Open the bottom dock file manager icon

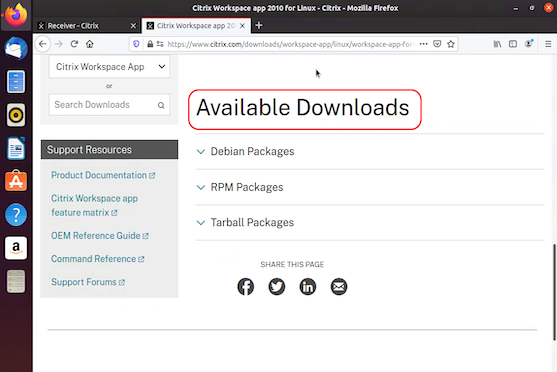[x=16, y=281]
